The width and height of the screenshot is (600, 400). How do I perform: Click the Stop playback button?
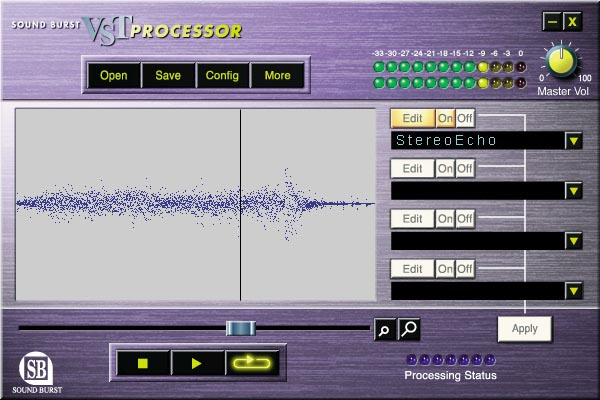pyautogui.click(x=143, y=363)
